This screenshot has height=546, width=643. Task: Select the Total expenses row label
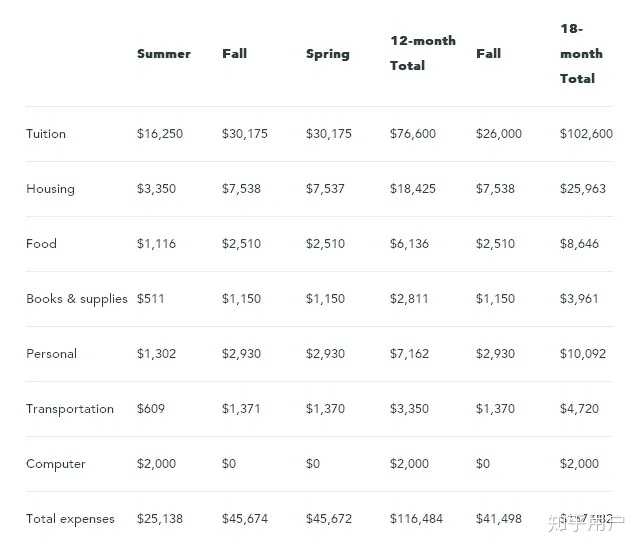(x=70, y=519)
